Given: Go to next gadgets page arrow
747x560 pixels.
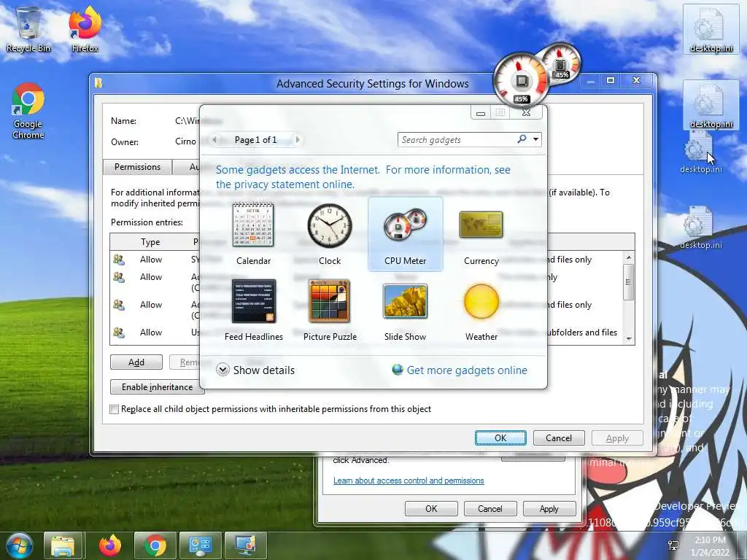Looking at the screenshot, I should 298,139.
